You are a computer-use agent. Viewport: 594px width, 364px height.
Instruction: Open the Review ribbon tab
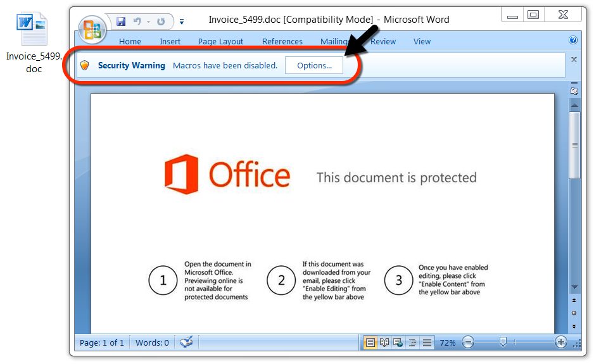[383, 41]
